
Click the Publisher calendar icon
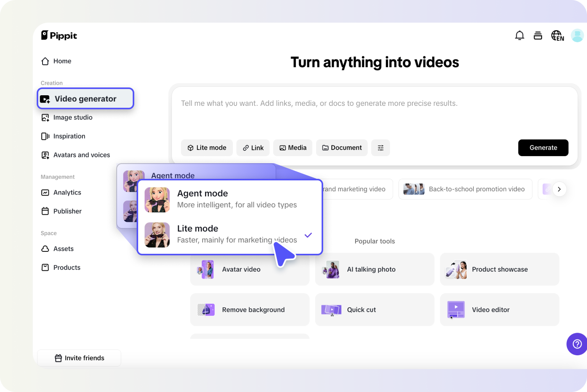[x=45, y=211]
